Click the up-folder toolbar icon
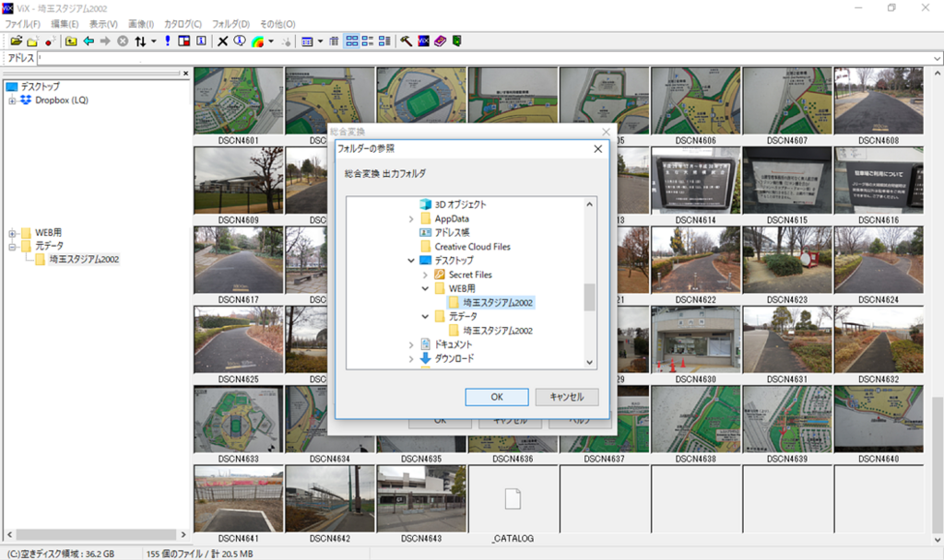 (x=71, y=41)
